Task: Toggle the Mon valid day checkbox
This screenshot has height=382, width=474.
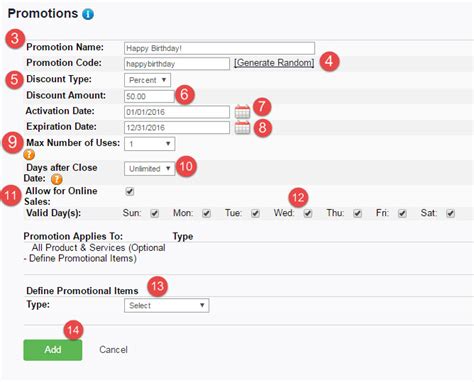Action: pyautogui.click(x=207, y=213)
